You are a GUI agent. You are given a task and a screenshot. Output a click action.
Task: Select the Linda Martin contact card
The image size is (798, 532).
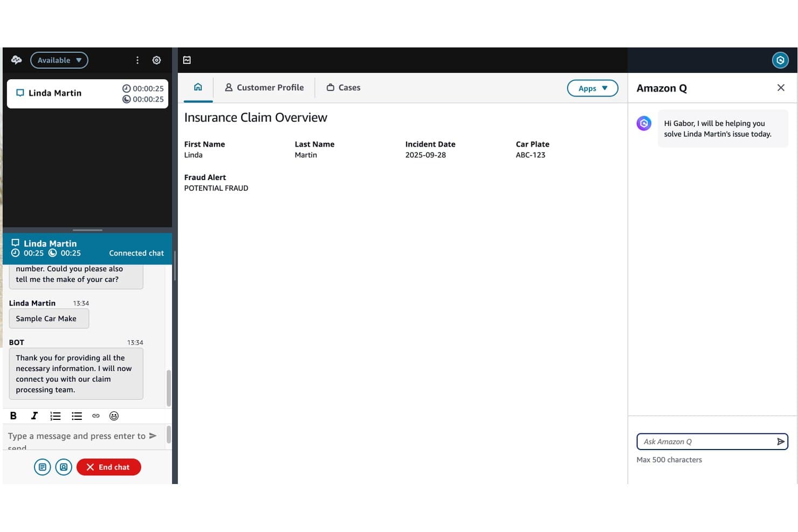point(87,94)
